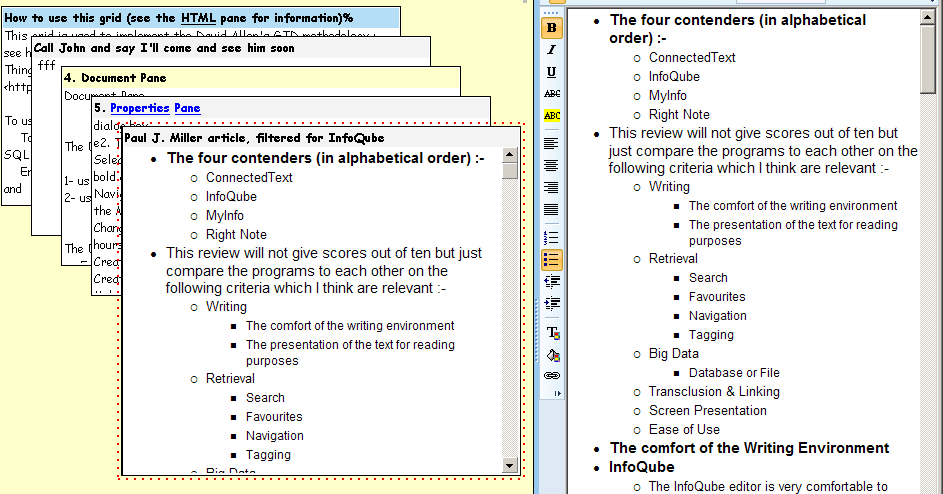Toggle the bulleted list button
Viewport: 943px width, 494px height.
point(551,260)
